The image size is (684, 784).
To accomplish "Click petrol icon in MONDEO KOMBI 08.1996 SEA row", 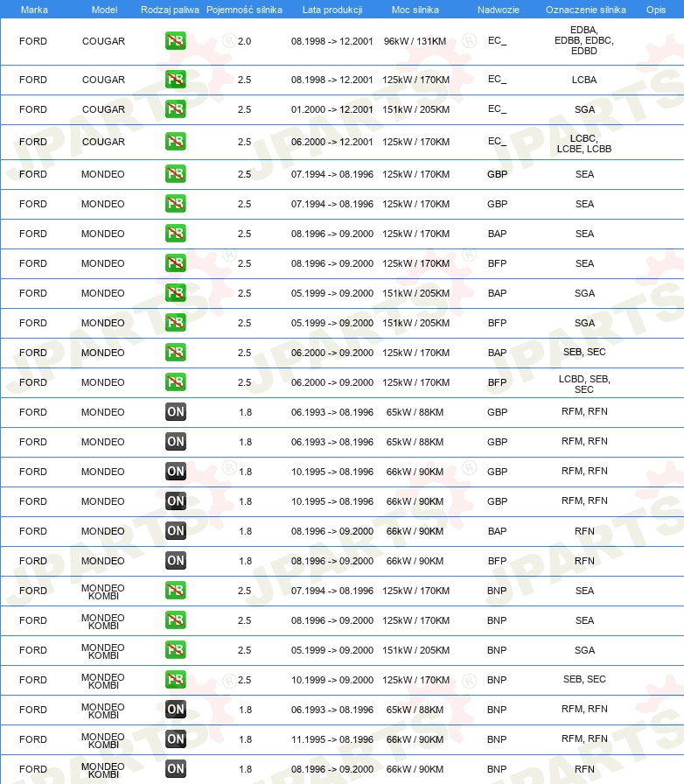I will coord(176,620).
